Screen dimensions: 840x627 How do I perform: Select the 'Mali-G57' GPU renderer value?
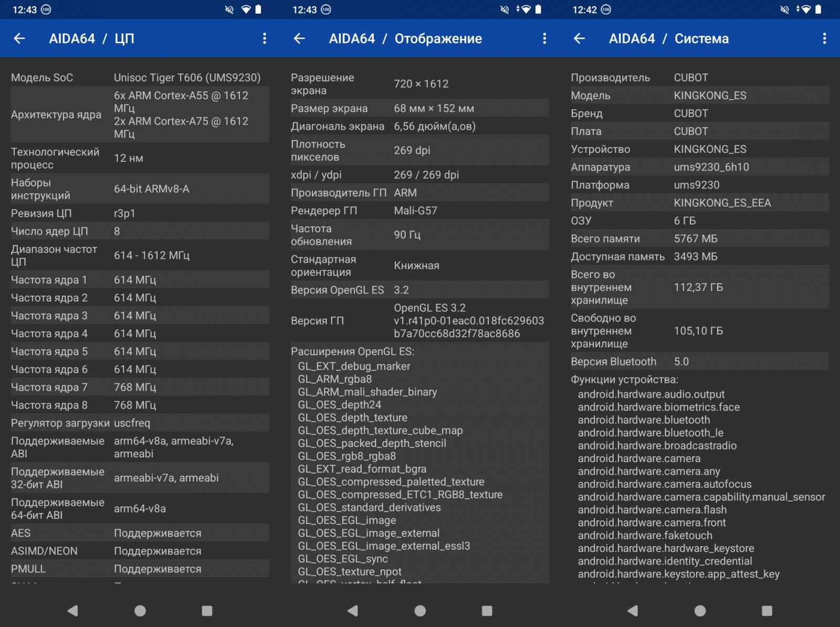pos(415,211)
